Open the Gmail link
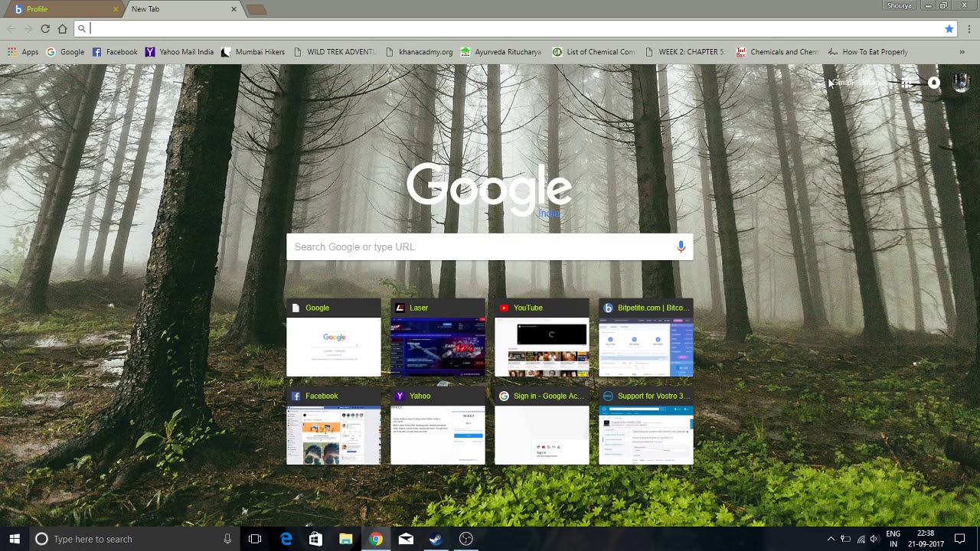This screenshot has height=551, width=980. [843, 83]
